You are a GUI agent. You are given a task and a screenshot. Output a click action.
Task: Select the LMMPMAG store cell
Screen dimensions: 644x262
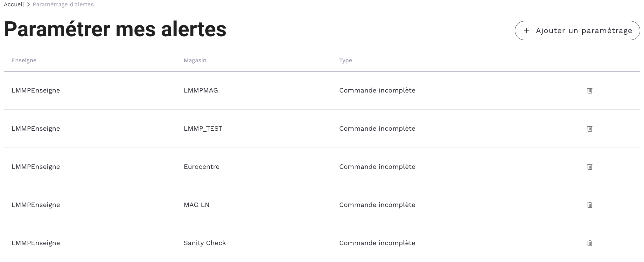(x=201, y=90)
